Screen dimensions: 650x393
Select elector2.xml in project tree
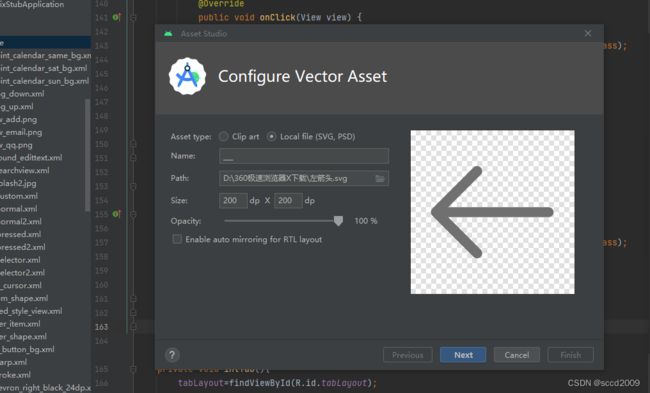(x=22, y=273)
